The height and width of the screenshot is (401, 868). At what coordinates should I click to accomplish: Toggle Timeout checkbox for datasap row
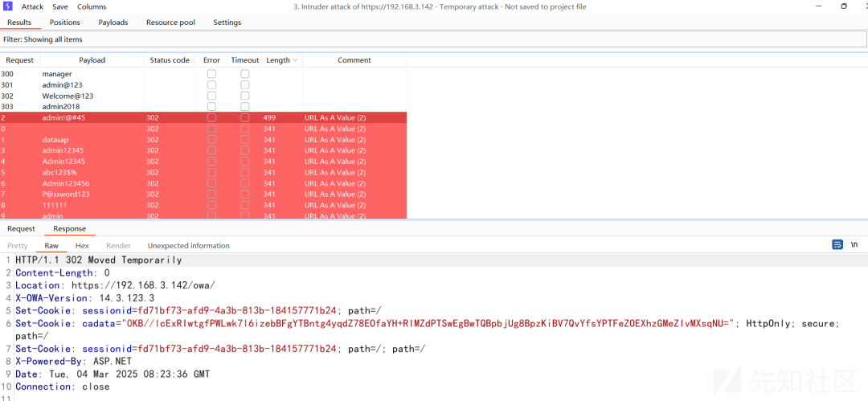click(244, 140)
